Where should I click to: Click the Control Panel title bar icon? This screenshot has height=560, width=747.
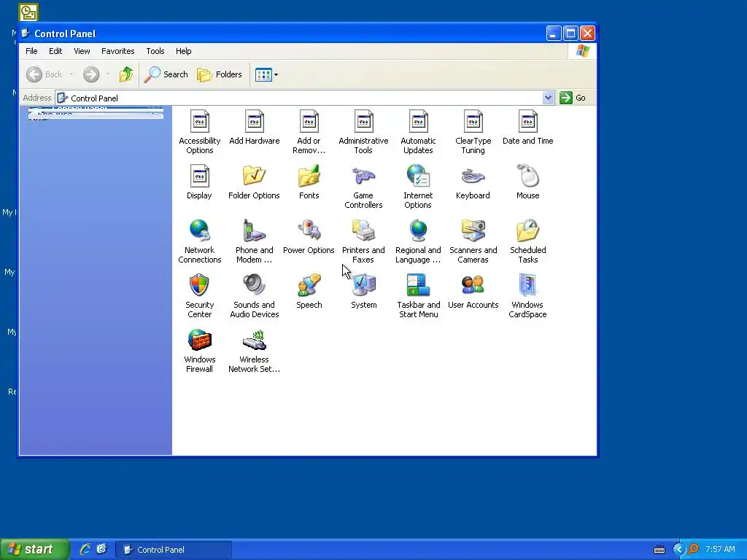[26, 34]
